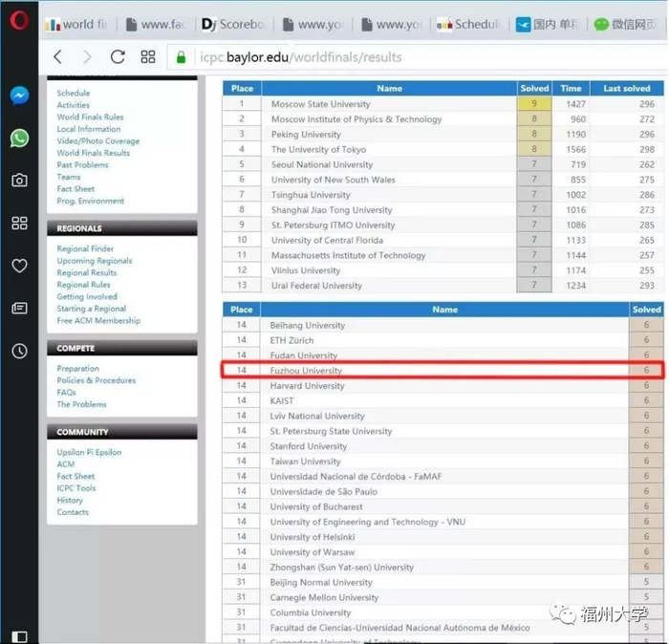Viewport: 669px width, 644px height.
Task: Go back to the previous page
Action: pyautogui.click(x=58, y=56)
